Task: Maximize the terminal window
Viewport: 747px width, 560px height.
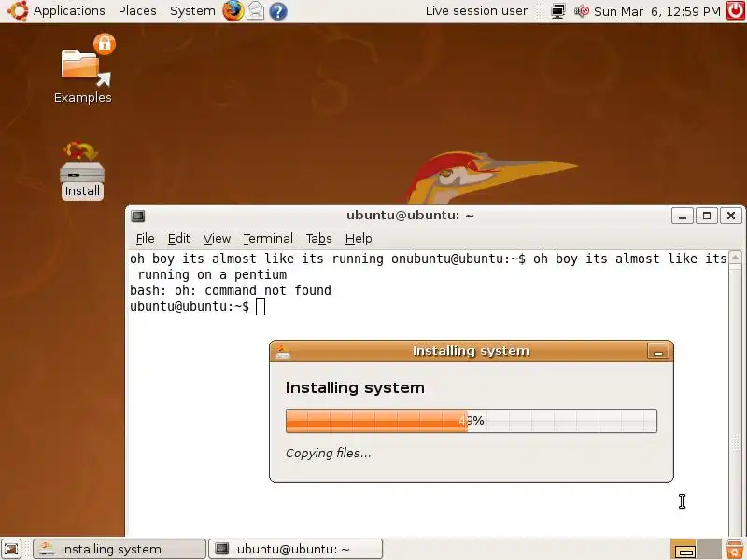Action: 707,216
